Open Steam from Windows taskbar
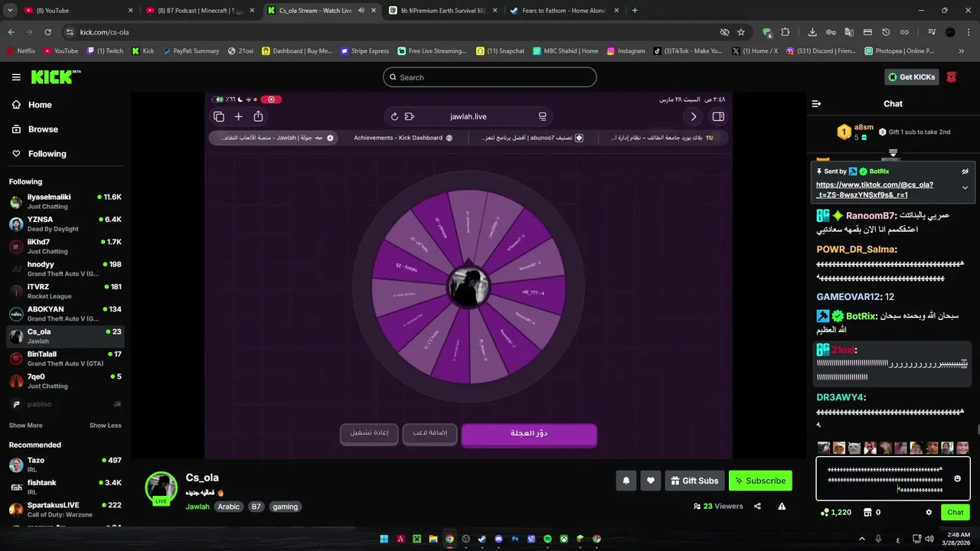Viewport: 980px width, 551px height. (482, 539)
